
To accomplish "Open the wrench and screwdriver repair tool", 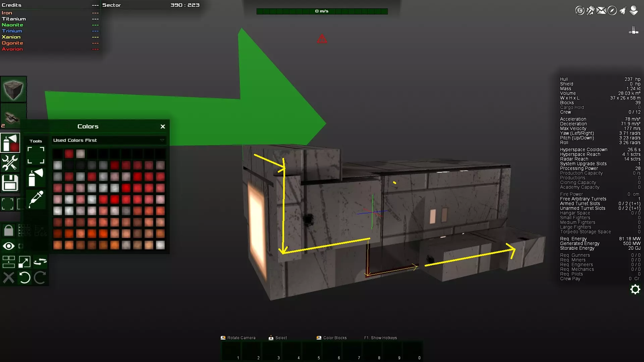I will [x=10, y=163].
